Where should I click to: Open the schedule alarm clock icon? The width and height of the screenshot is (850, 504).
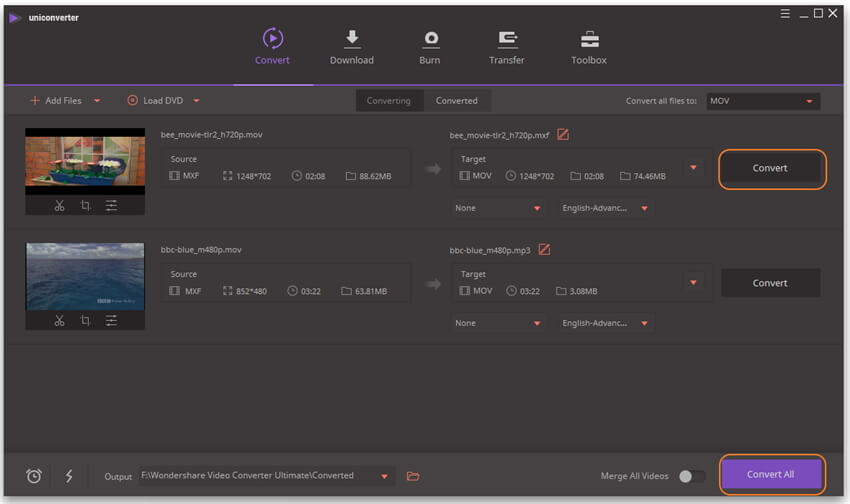[34, 476]
